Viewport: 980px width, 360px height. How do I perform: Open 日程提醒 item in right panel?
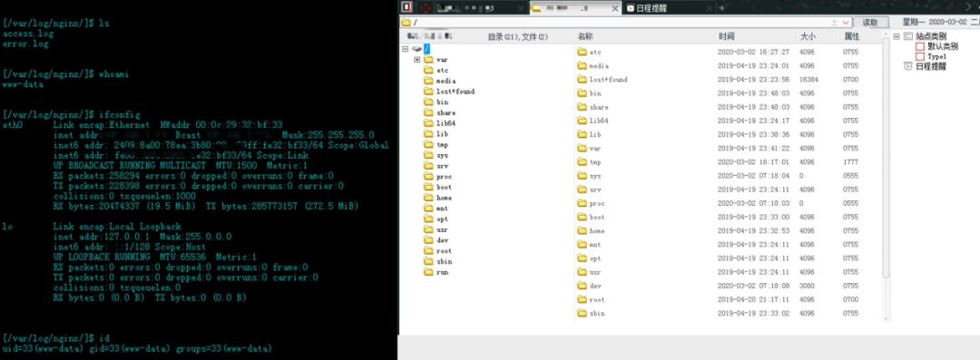click(x=931, y=66)
